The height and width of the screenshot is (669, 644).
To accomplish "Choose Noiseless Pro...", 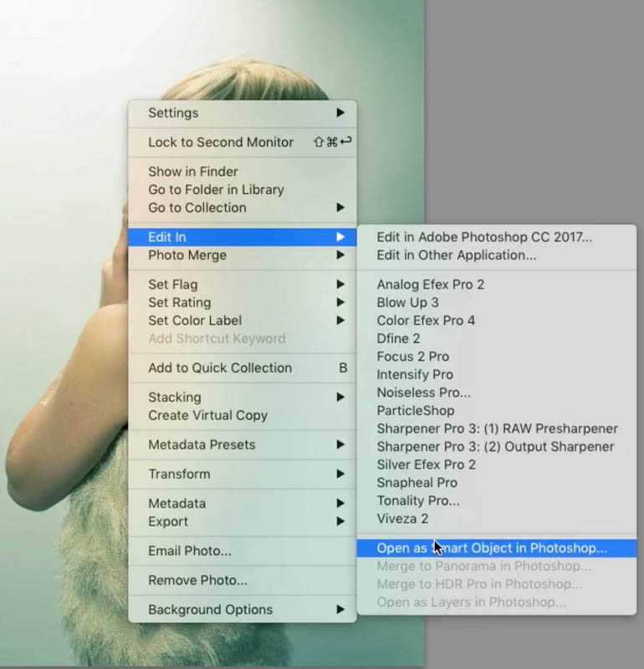I will pos(496,392).
